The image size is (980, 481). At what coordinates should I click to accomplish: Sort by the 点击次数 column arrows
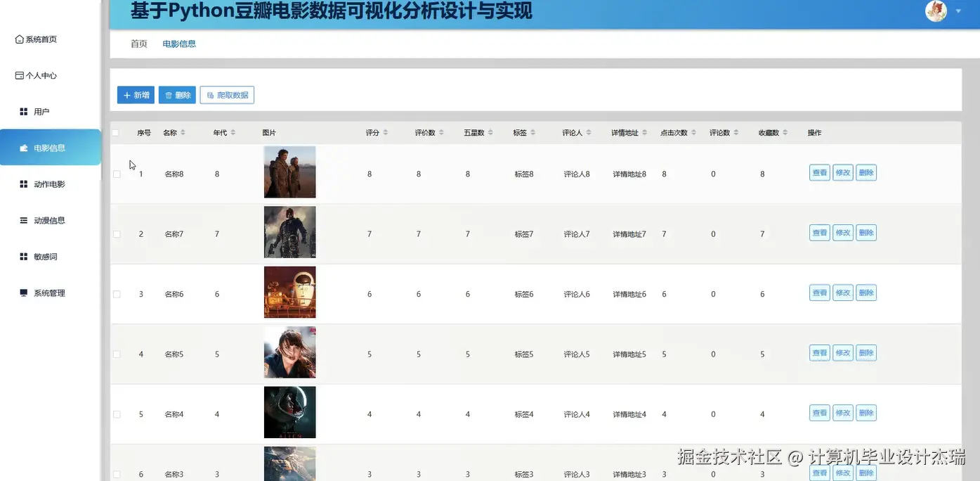[x=694, y=133]
